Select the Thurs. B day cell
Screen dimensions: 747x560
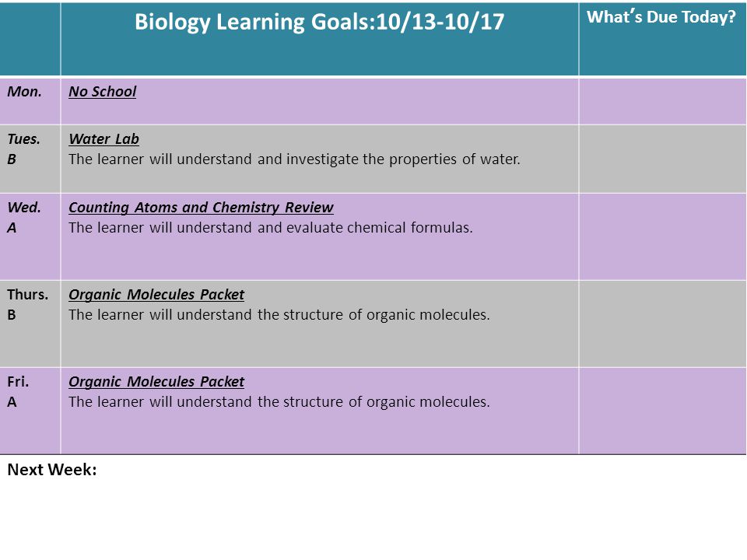[x=30, y=324]
